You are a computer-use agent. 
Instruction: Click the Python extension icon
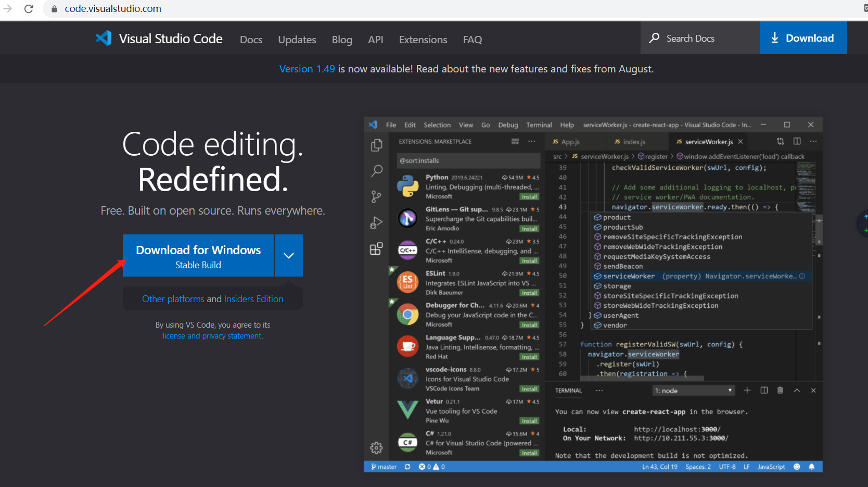408,186
